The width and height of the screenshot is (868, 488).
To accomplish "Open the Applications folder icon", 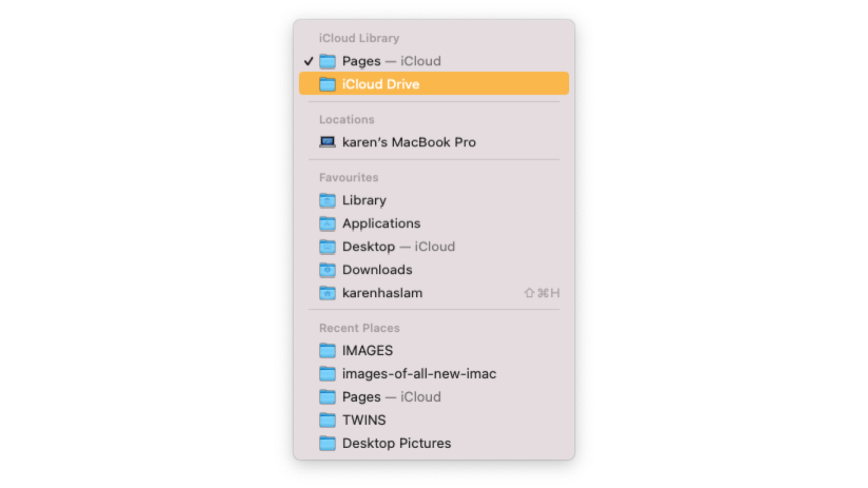I will tap(328, 223).
